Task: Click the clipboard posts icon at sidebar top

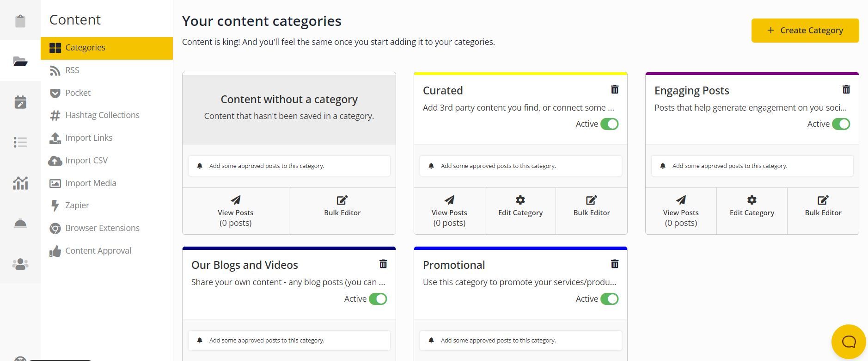Action: coord(20,20)
